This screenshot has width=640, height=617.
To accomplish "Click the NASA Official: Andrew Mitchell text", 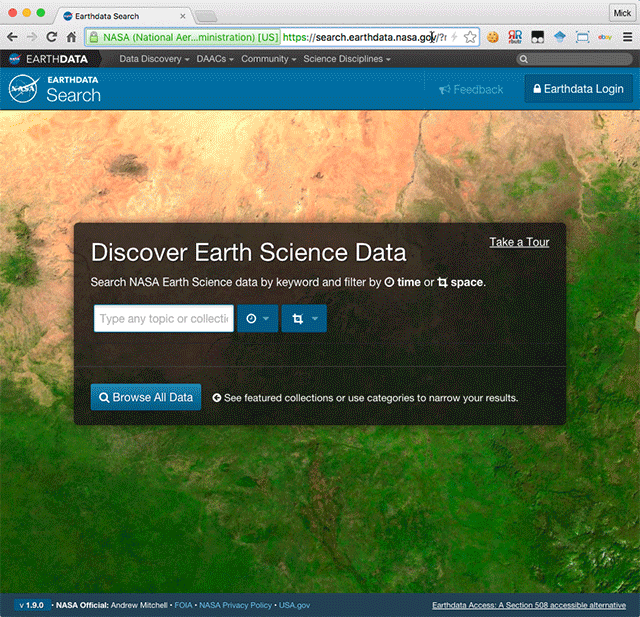I will point(111,605).
